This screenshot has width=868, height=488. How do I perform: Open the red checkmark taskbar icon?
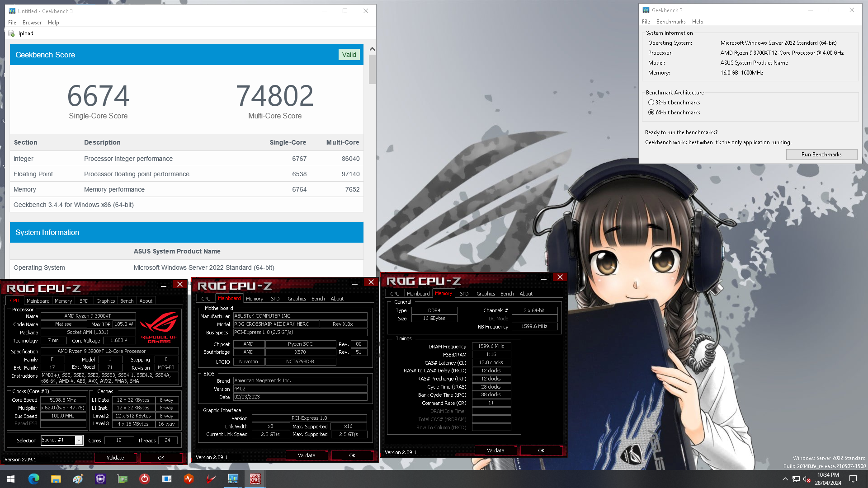click(211, 479)
